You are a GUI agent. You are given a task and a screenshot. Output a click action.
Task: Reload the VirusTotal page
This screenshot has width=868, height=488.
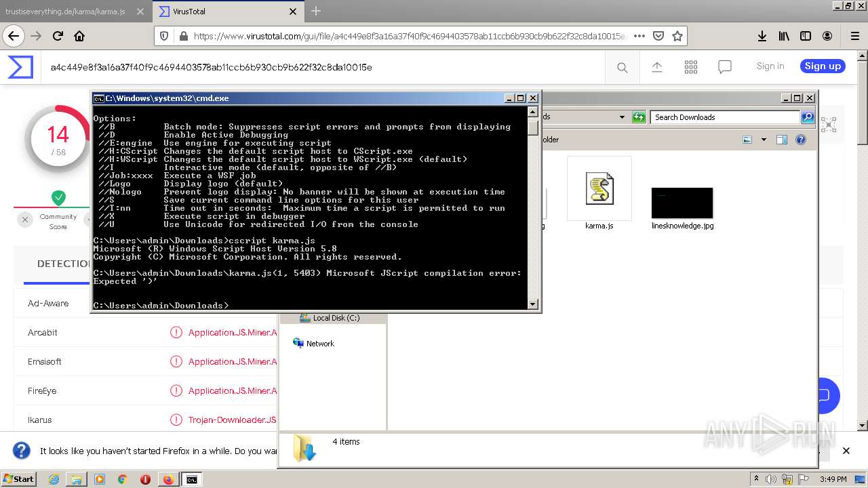58,36
